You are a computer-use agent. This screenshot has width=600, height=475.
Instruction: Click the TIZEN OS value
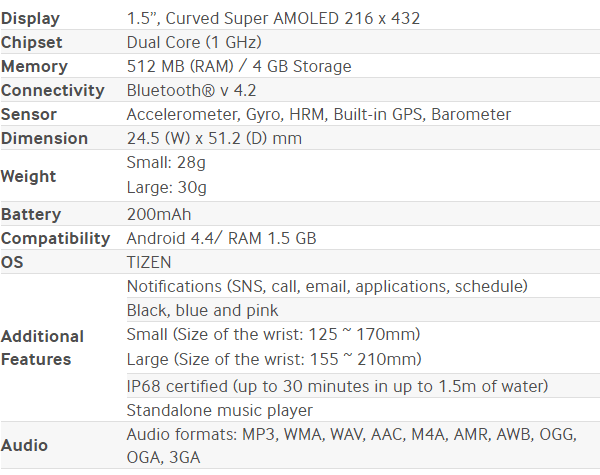point(149,263)
